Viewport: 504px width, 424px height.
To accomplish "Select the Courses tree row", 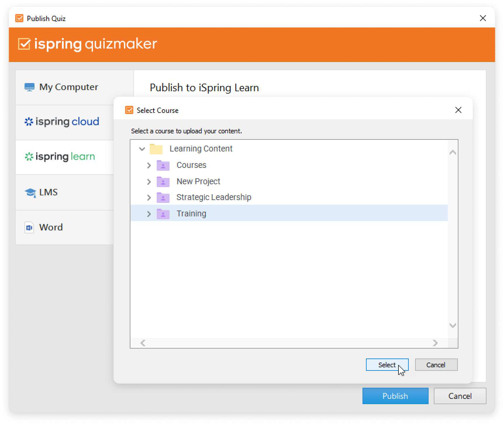I will (x=289, y=165).
